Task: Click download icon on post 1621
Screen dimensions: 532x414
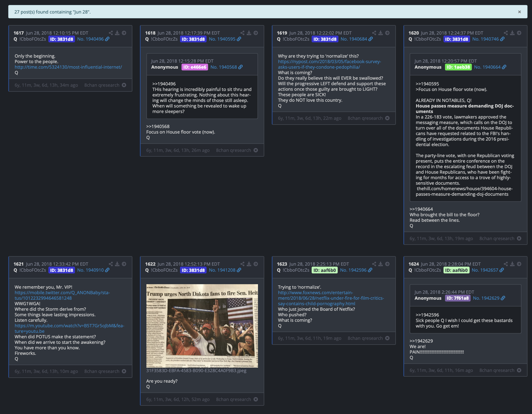Action: [117, 264]
